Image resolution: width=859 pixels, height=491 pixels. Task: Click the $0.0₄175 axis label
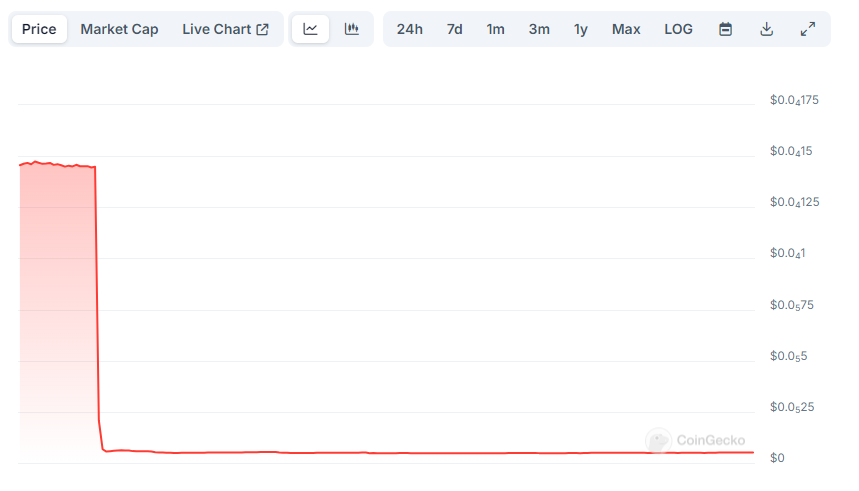tap(794, 100)
